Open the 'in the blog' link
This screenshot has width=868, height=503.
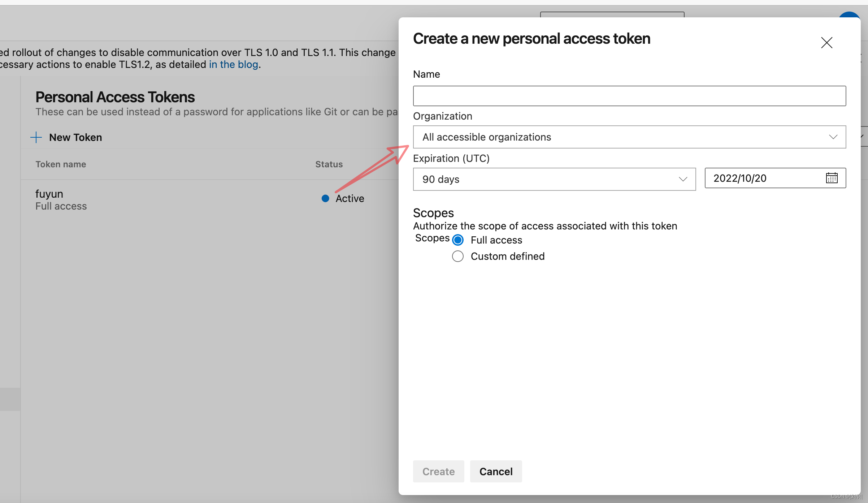pos(234,65)
